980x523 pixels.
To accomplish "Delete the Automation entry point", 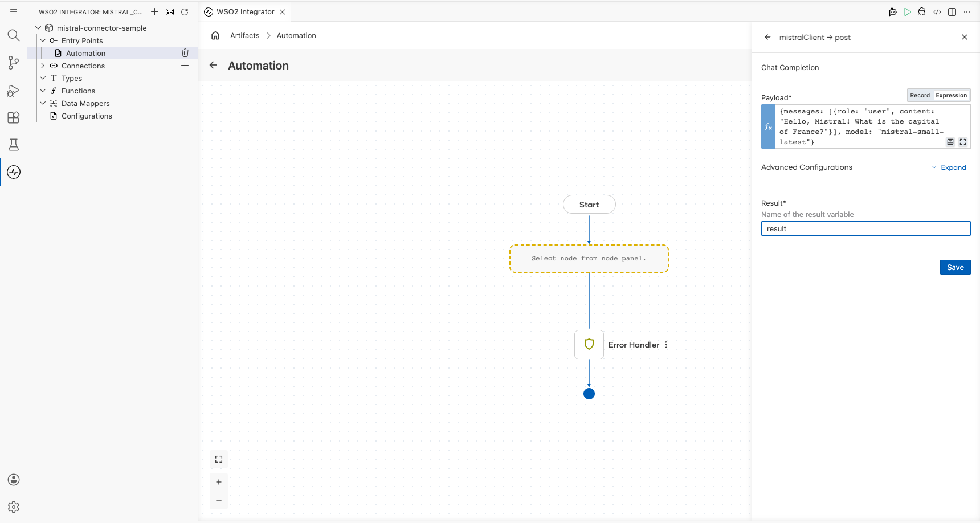I will [185, 53].
